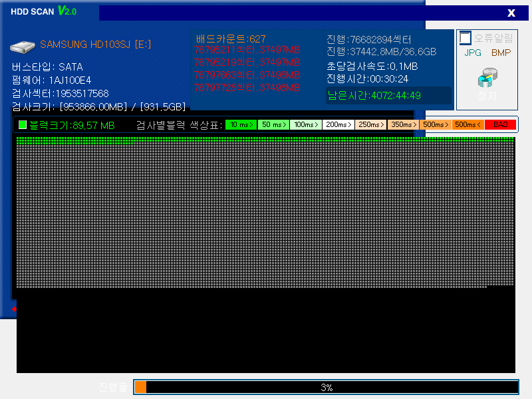Viewport: 532px width, 399px height.
Task: Click the 3% progress bar
Action: tap(326, 387)
